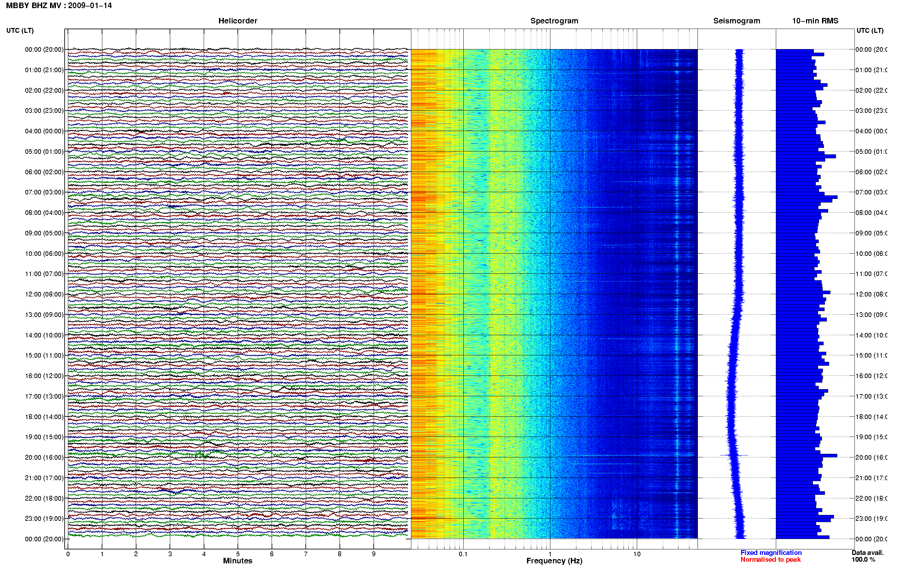This screenshot has height=578, width=924.
Task: Click the right-side time label '04:00 (00:'
Action: [x=871, y=131]
